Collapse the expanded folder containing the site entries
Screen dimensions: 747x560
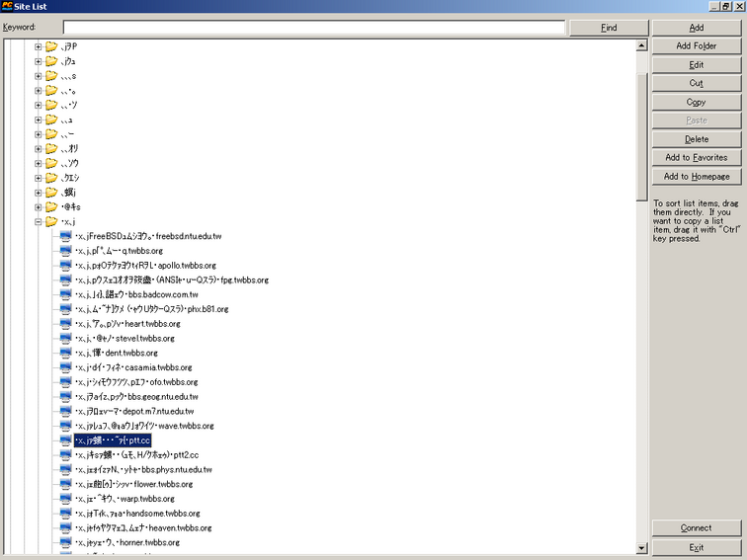coord(39,222)
